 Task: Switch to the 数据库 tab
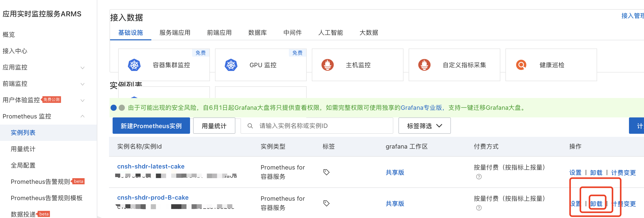click(258, 33)
